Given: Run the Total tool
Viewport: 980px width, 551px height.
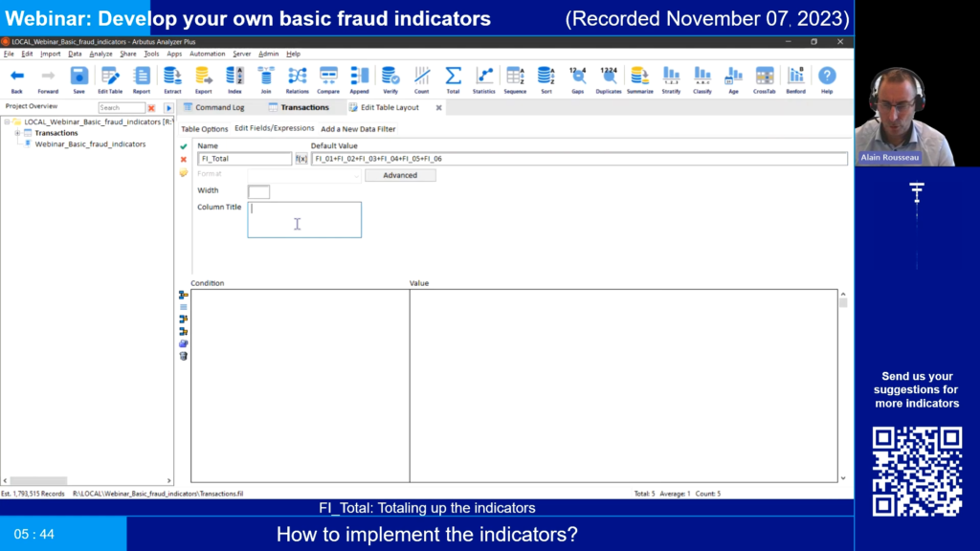Looking at the screenshot, I should click(x=453, y=80).
